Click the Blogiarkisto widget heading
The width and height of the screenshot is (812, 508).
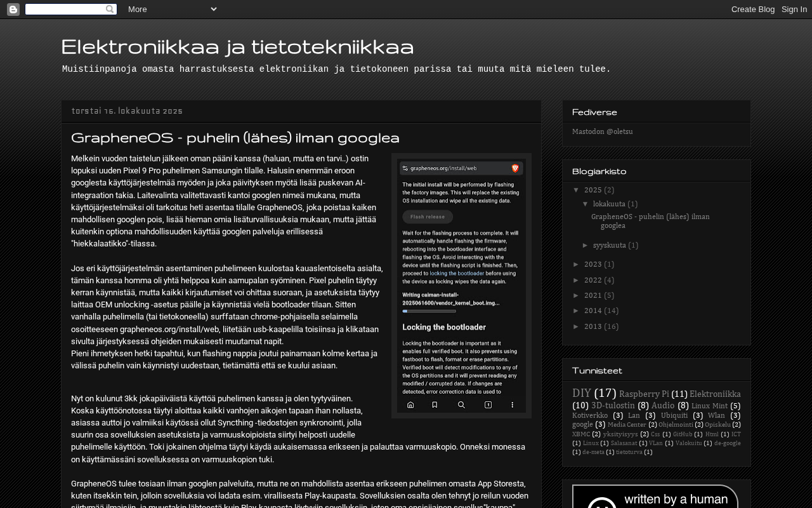[x=599, y=171]
